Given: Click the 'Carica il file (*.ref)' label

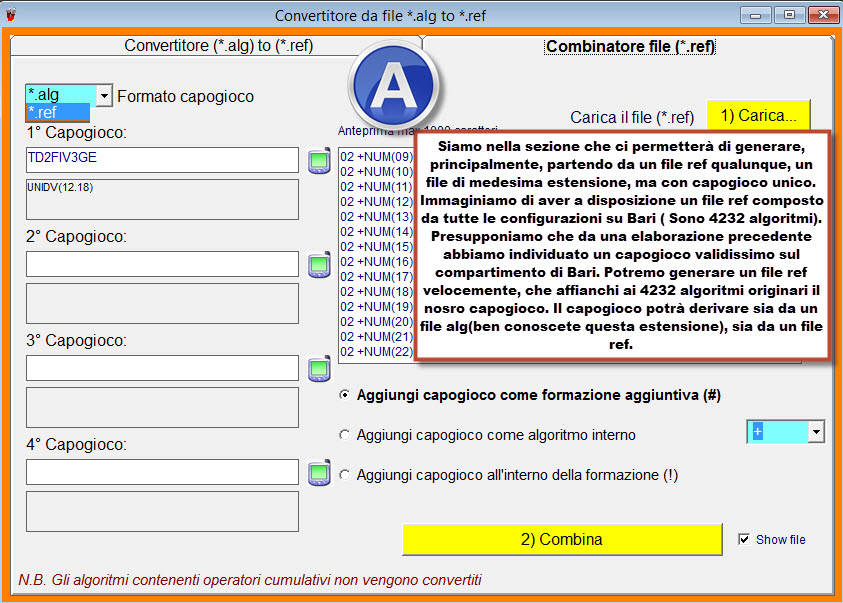Looking at the screenshot, I should [632, 117].
